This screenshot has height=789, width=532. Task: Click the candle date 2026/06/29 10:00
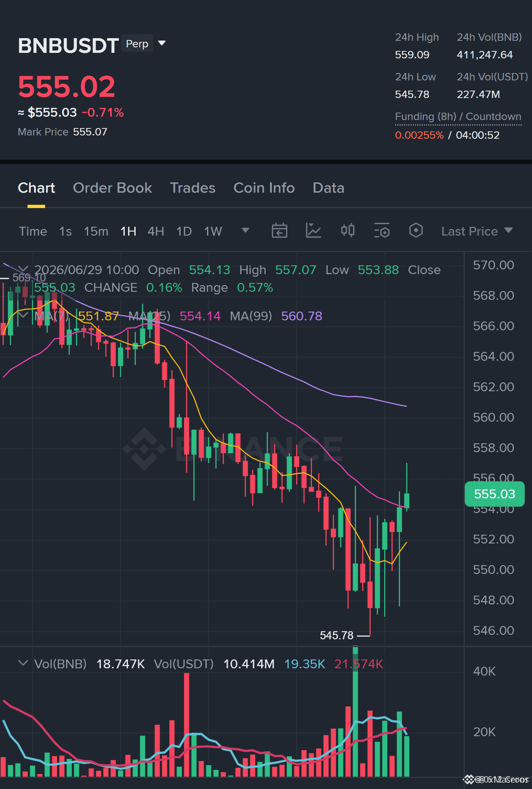pyautogui.click(x=87, y=270)
